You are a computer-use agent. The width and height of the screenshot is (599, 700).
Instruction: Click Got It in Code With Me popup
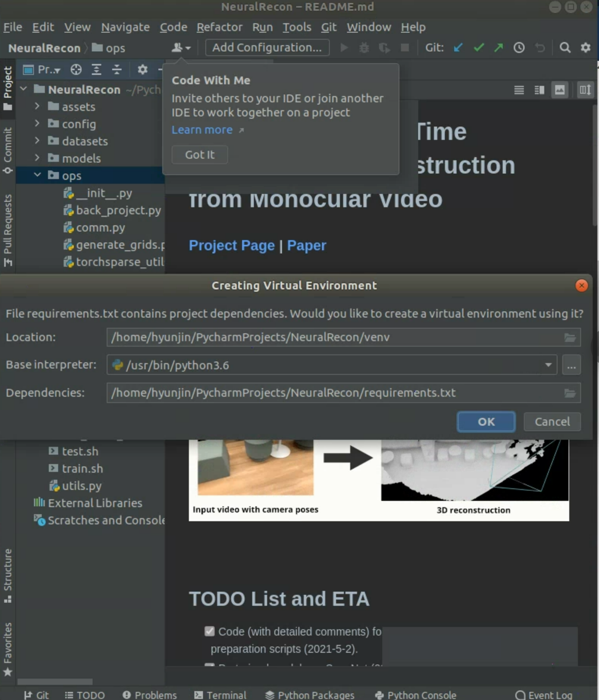point(200,155)
